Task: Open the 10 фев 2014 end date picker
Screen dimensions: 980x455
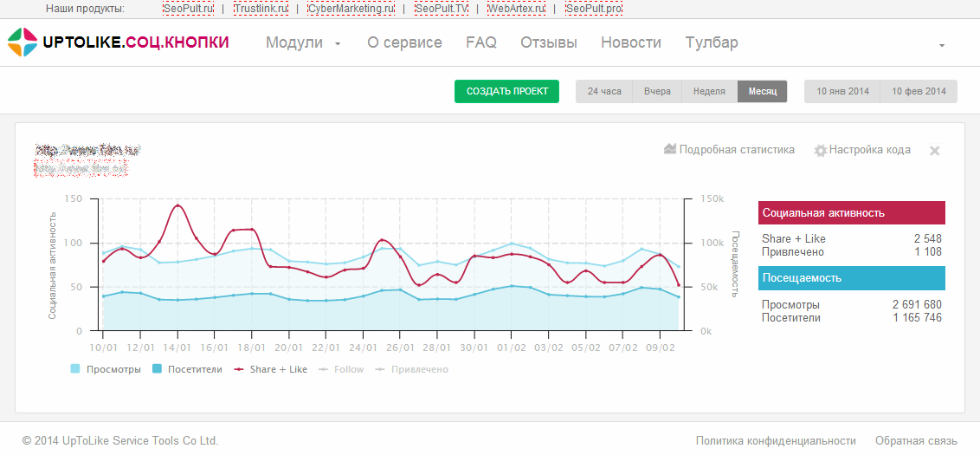Action: (919, 91)
